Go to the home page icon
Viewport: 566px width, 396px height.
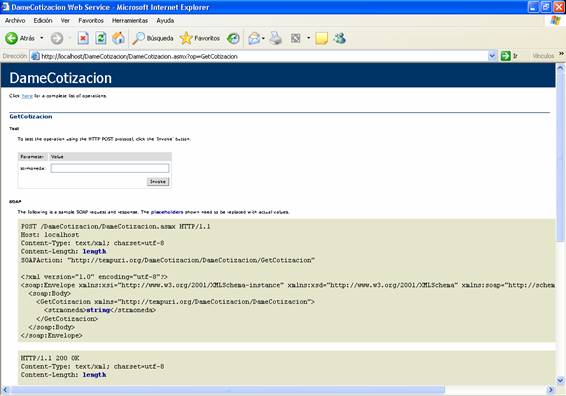click(x=118, y=38)
